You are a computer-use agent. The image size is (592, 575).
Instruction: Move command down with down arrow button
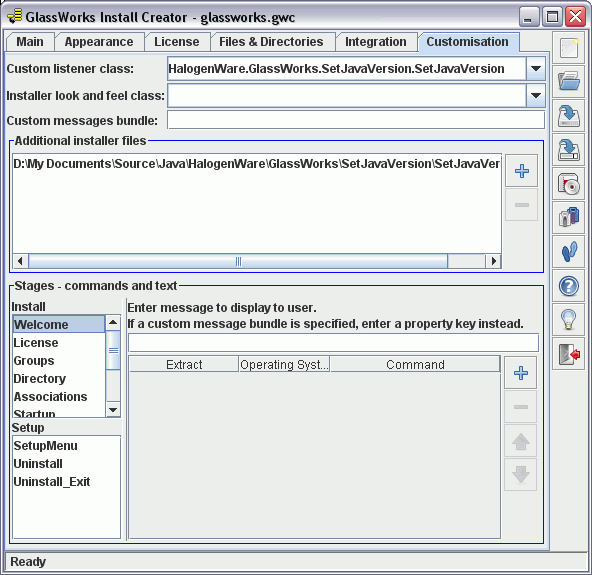(521, 475)
